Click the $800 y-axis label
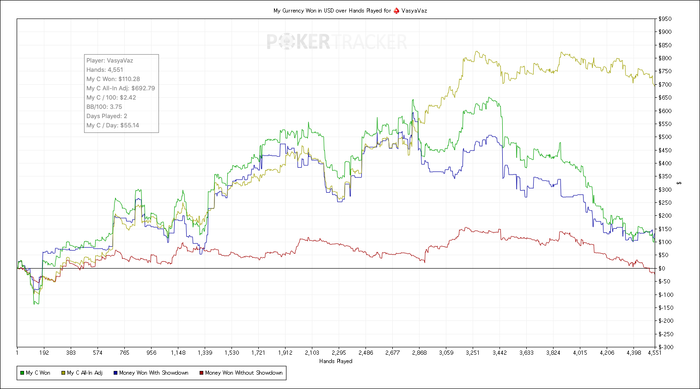The image size is (700, 389). [x=665, y=59]
